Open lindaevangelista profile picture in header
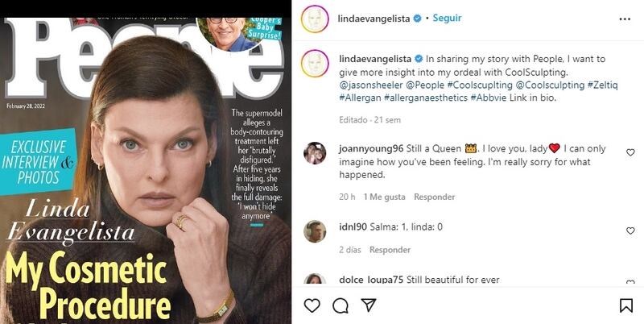The width and height of the screenshot is (644, 324). 315,19
